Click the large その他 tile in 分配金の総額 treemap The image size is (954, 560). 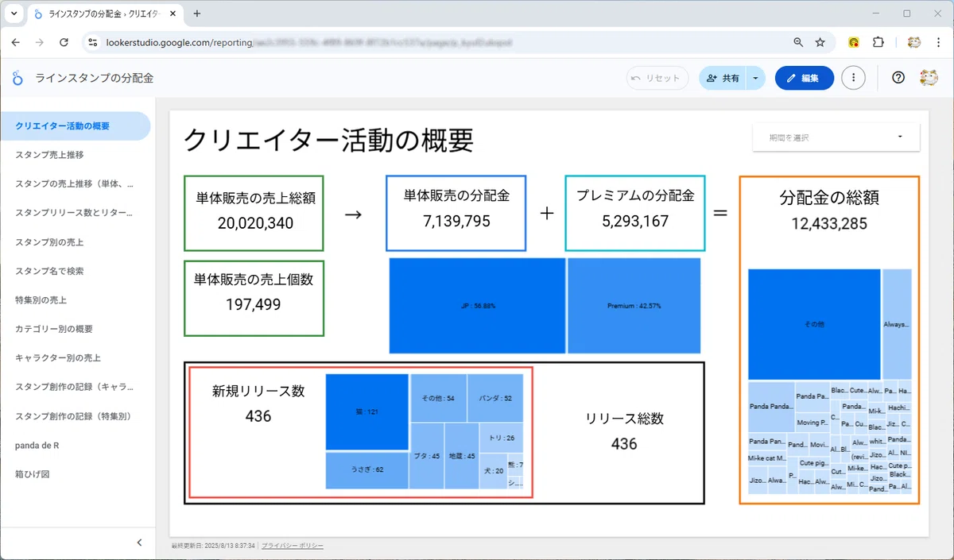point(814,324)
